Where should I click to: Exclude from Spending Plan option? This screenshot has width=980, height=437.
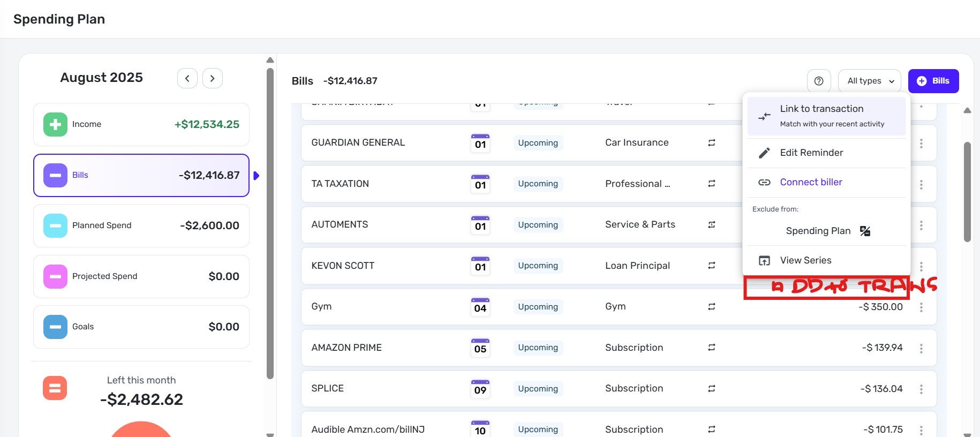826,231
